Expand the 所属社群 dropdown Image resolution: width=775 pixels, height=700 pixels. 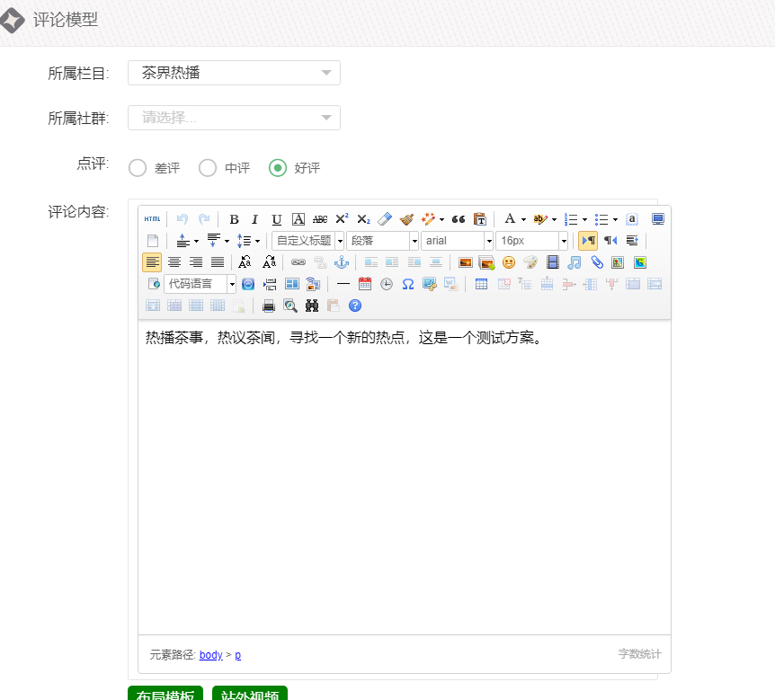click(x=234, y=118)
